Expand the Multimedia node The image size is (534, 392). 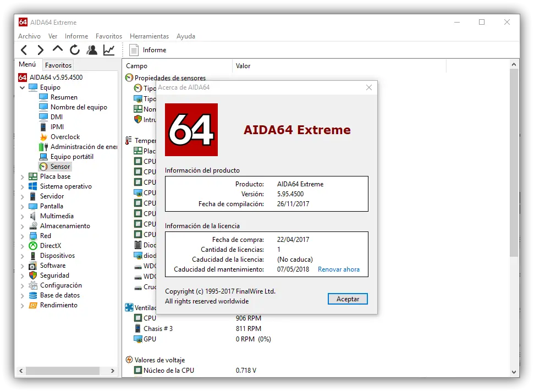coord(23,216)
